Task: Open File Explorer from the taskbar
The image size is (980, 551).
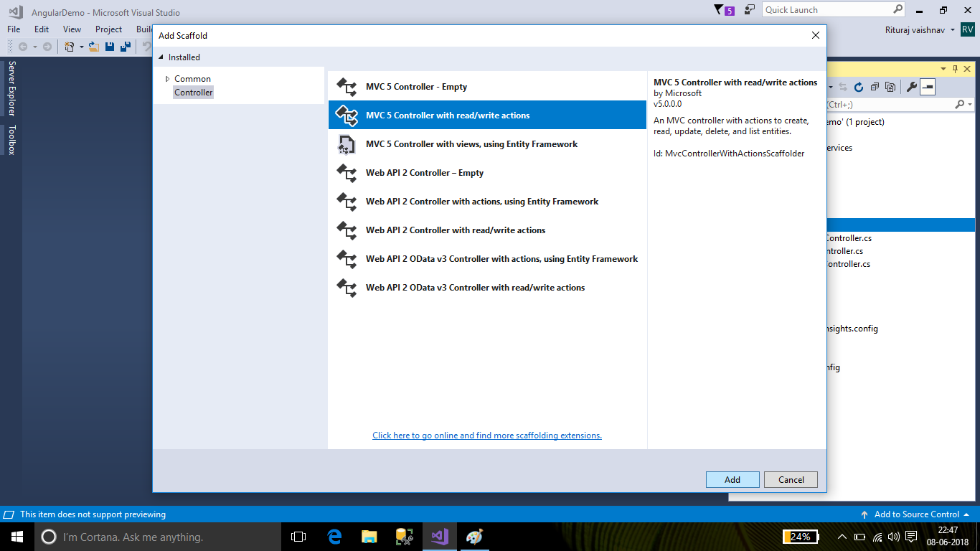Action: pos(369,537)
